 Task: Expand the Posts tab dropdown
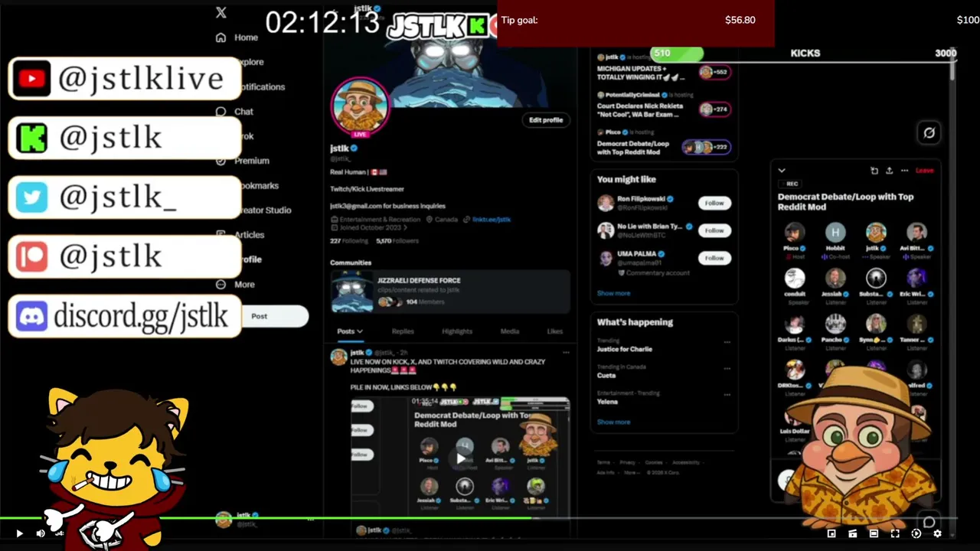[350, 331]
